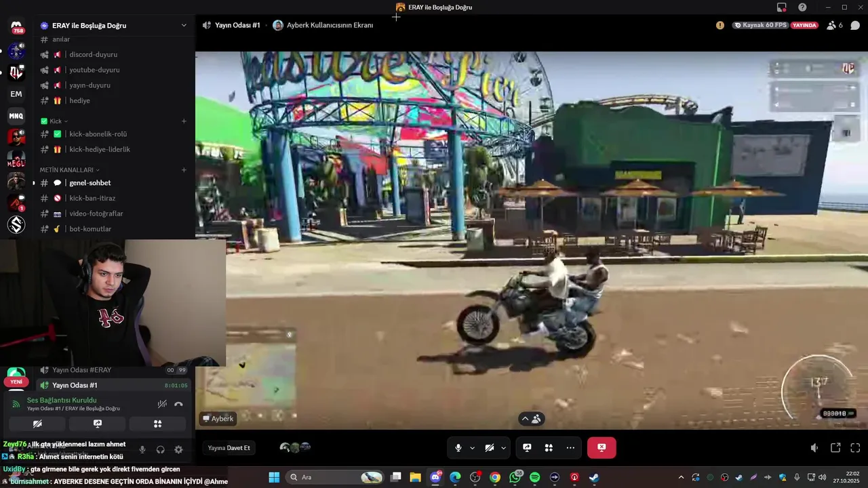This screenshot has height=488, width=868.
Task: Open voice channel chat bubble icon
Action: point(855,25)
